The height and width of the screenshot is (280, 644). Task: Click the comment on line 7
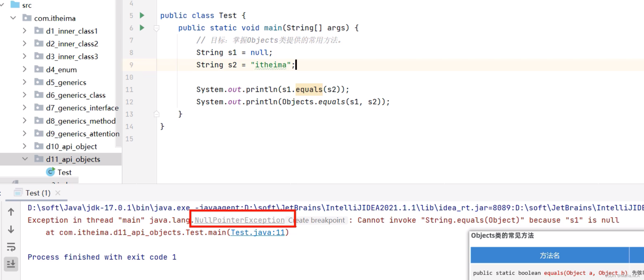pyautogui.click(x=270, y=40)
